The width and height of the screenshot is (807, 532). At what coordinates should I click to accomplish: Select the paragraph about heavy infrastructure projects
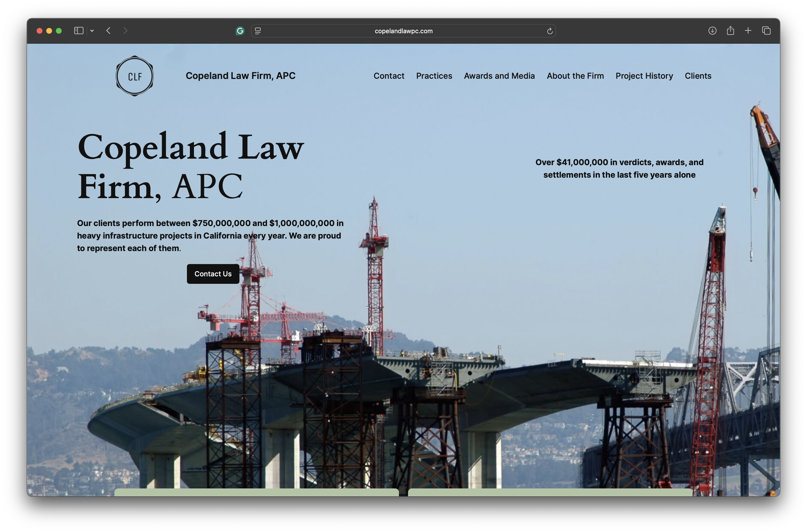click(x=210, y=235)
